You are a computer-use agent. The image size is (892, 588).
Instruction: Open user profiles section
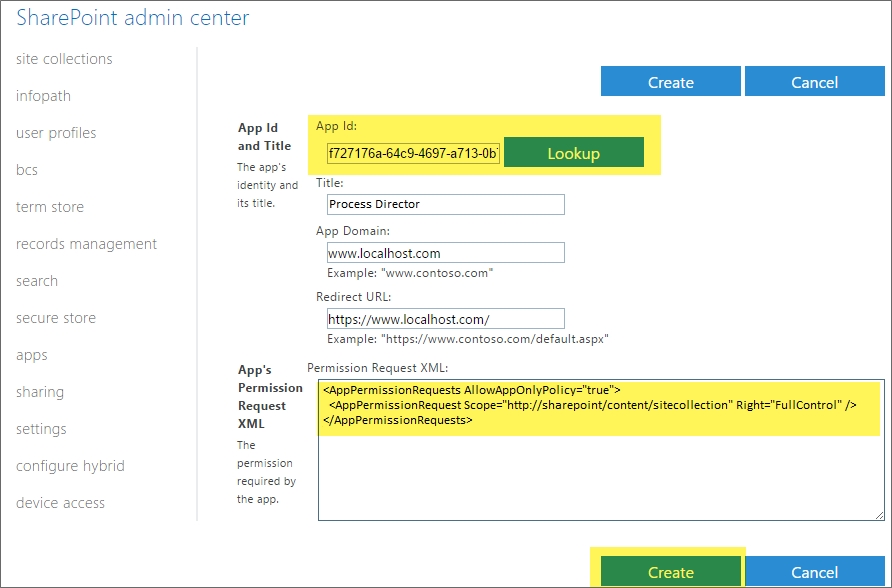(56, 133)
